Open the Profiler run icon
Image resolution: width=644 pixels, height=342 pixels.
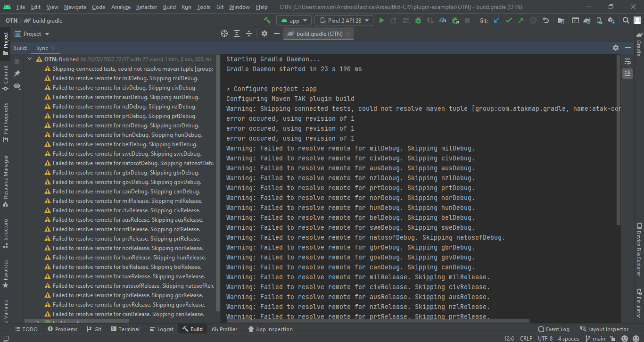pyautogui.click(x=443, y=20)
